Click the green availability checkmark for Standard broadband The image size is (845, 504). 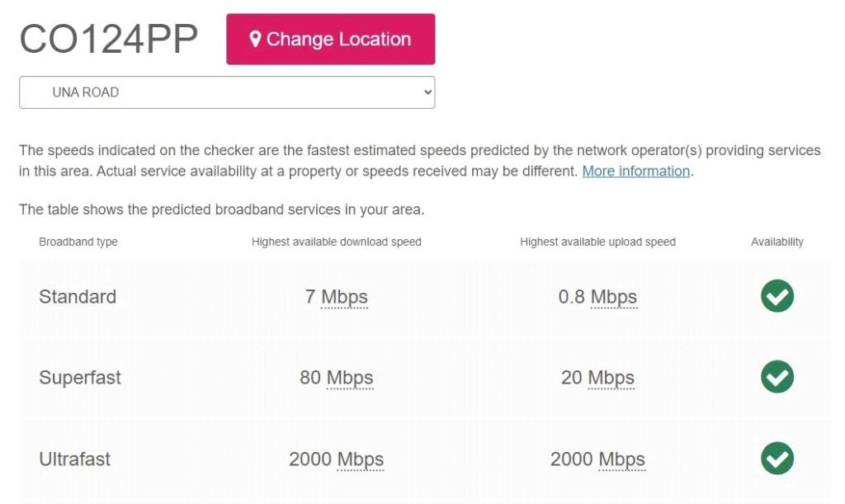click(776, 296)
